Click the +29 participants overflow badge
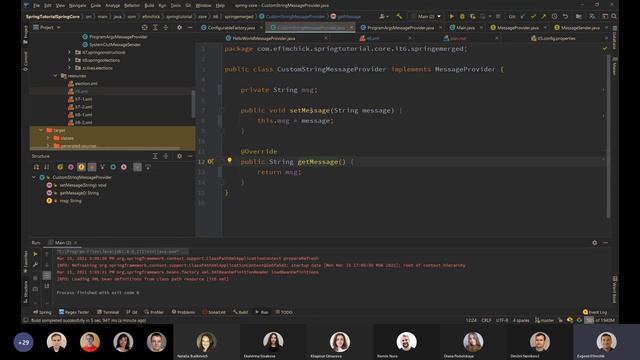The image size is (640, 360). pyautogui.click(x=23, y=342)
